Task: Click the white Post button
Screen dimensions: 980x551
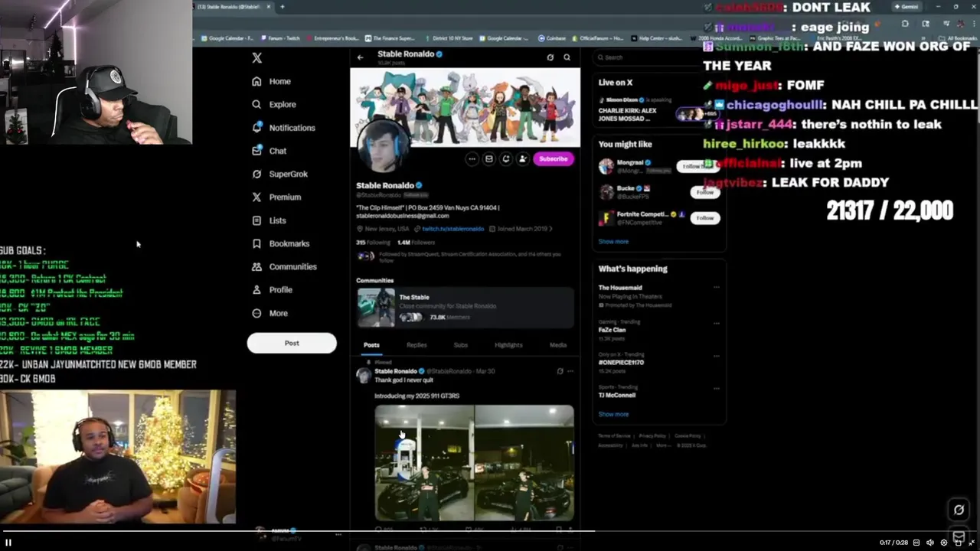Action: coord(292,343)
